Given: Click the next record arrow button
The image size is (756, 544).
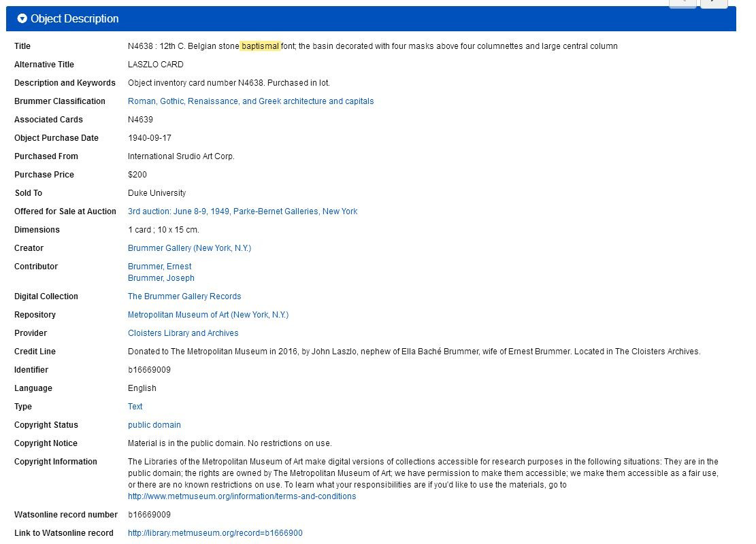Looking at the screenshot, I should [714, 3].
